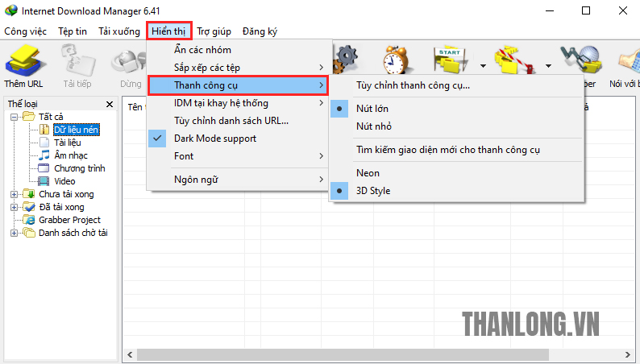Close the Thể loại categories panel
The height and width of the screenshot is (364, 640).
(x=110, y=104)
